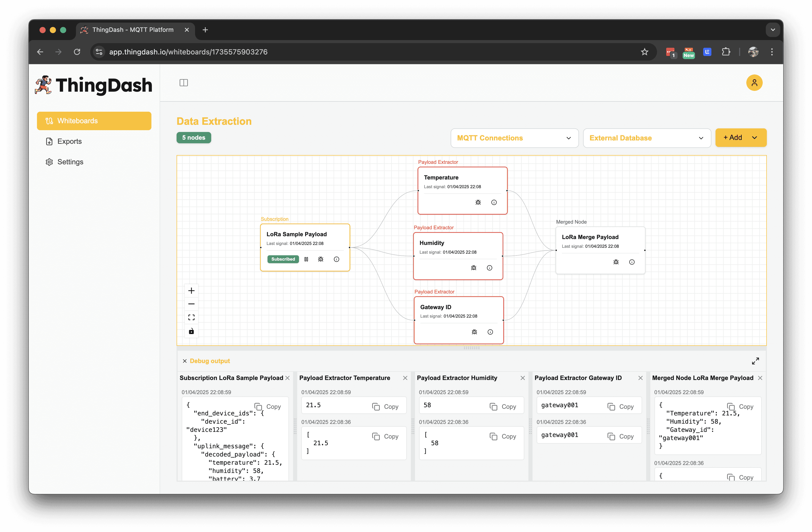Copy the 22:08:36 Temperature array output
Image resolution: width=812 pixels, height=532 pixels.
385,436
